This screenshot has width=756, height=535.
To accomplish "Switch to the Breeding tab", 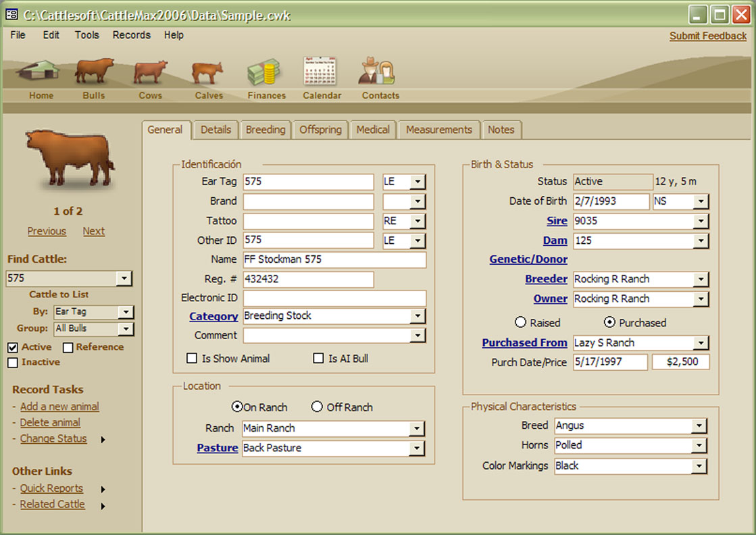I will coord(265,130).
